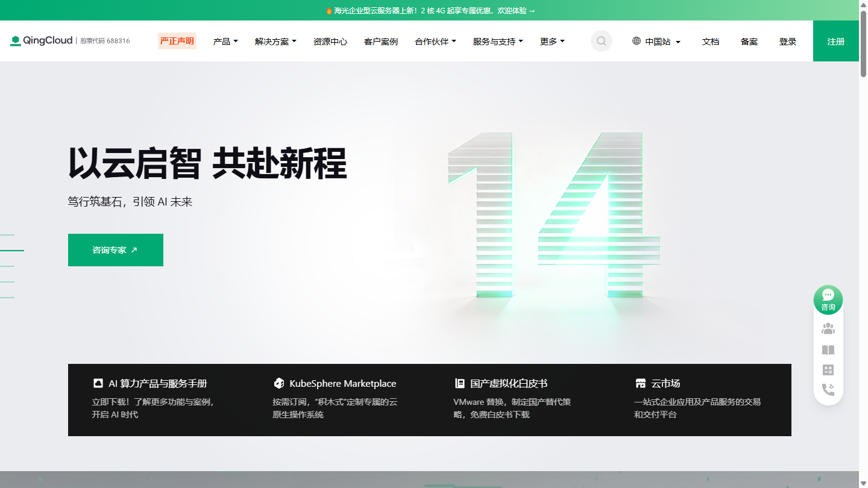Screen dimensions: 868x488
Task: Click the QingCloud logo
Action: (x=41, y=41)
